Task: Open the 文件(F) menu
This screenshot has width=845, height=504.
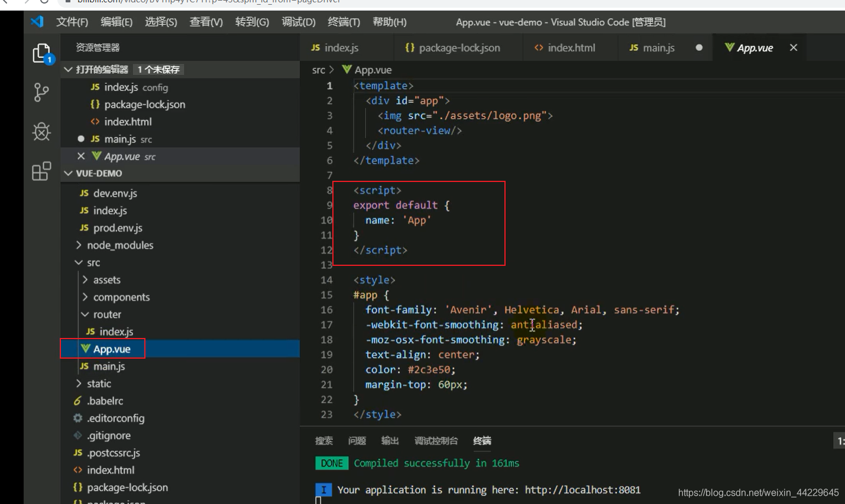Action: [x=72, y=22]
